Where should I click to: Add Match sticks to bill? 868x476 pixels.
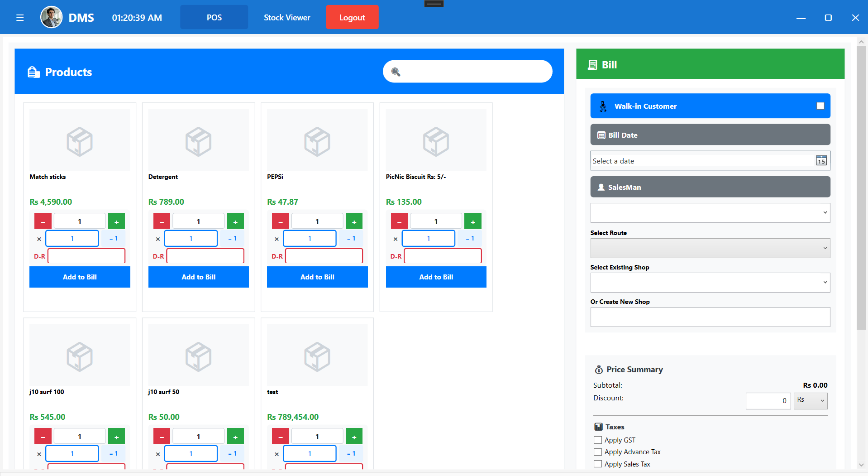point(80,277)
